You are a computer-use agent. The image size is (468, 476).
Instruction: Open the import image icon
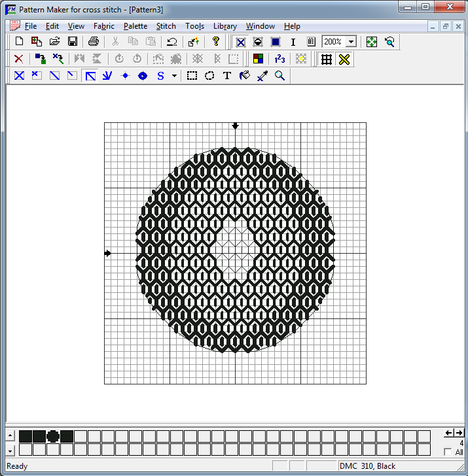[x=37, y=42]
